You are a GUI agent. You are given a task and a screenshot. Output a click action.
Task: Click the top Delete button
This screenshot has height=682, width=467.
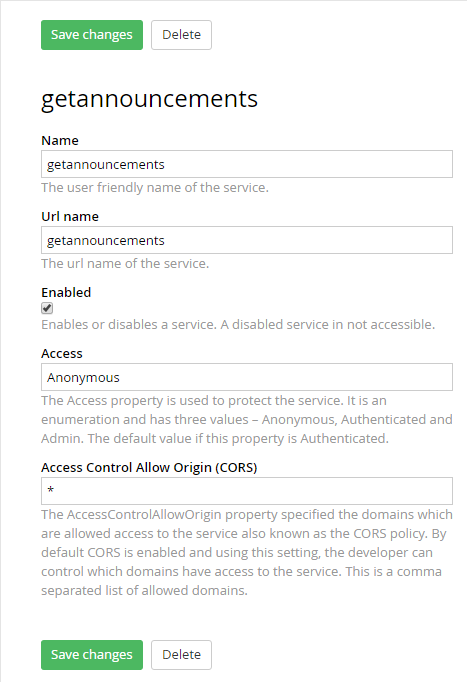(181, 35)
